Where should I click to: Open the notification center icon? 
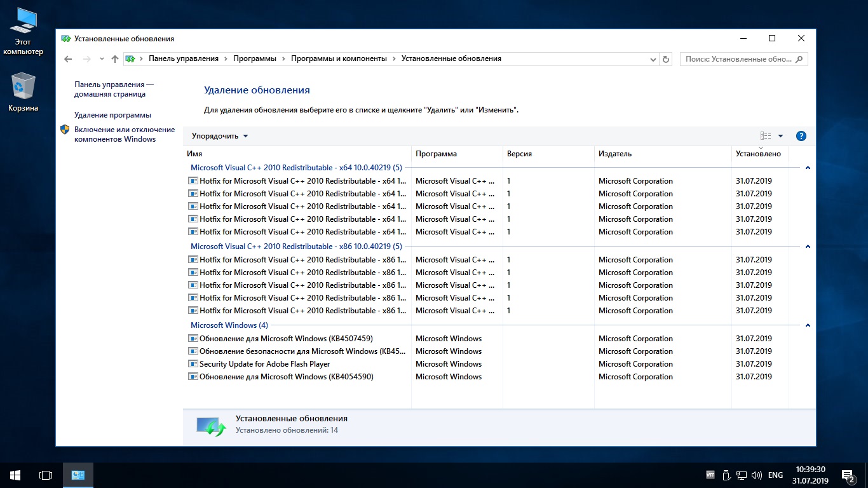point(848,475)
